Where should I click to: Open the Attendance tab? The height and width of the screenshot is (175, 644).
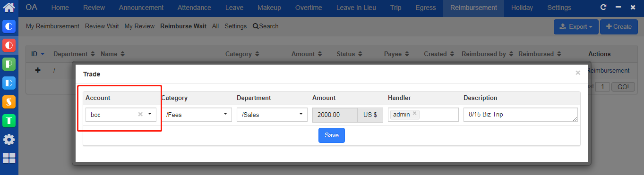tap(195, 8)
